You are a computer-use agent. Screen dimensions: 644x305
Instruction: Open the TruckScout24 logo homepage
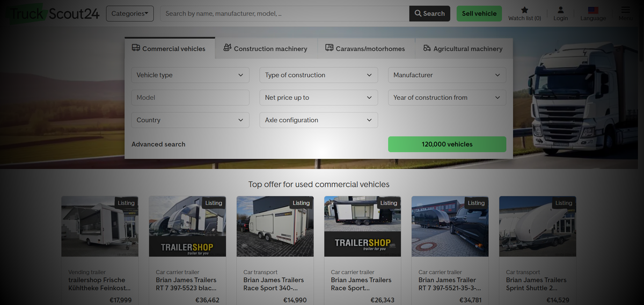click(54, 13)
